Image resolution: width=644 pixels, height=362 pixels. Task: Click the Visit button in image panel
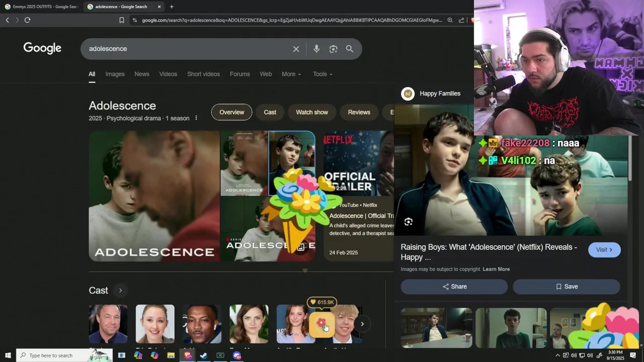(604, 250)
